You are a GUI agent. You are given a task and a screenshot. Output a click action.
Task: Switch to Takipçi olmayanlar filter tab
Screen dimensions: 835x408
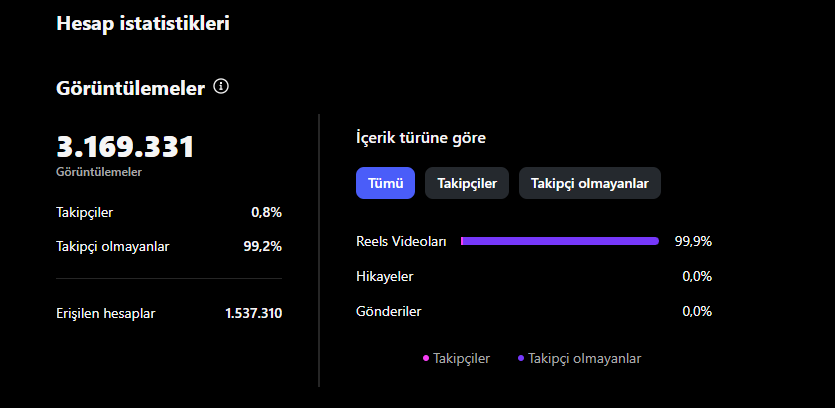(x=590, y=183)
